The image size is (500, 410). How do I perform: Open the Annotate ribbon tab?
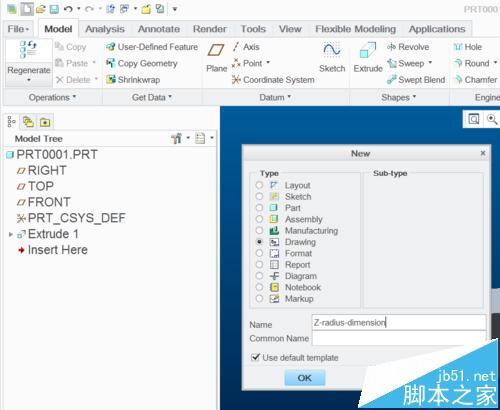[x=159, y=29]
